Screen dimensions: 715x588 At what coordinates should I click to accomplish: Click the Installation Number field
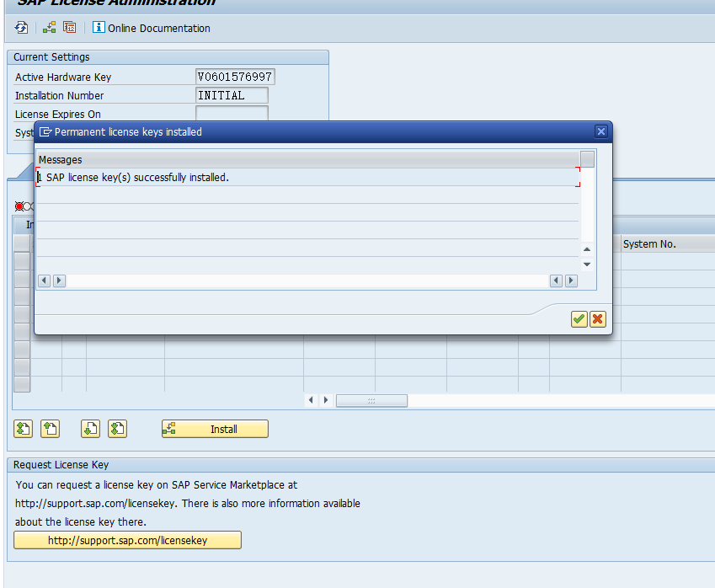pyautogui.click(x=232, y=95)
